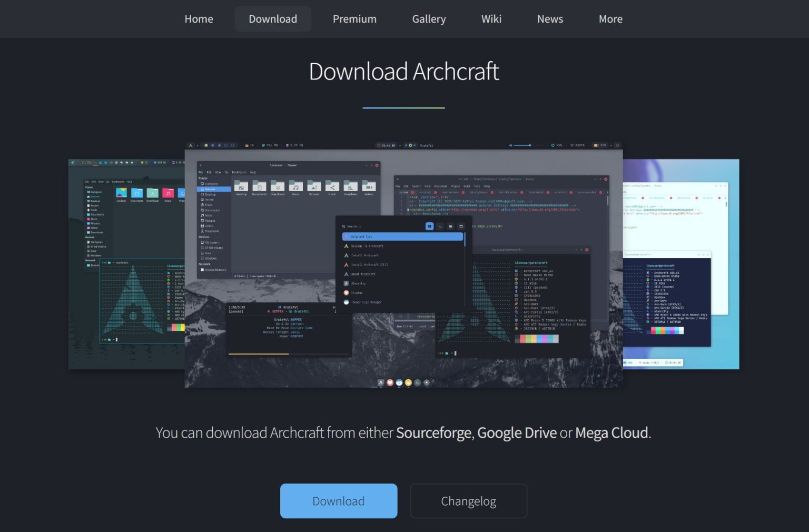
Task: Select the folder icon in the app launcher toolbar
Action: [450, 226]
